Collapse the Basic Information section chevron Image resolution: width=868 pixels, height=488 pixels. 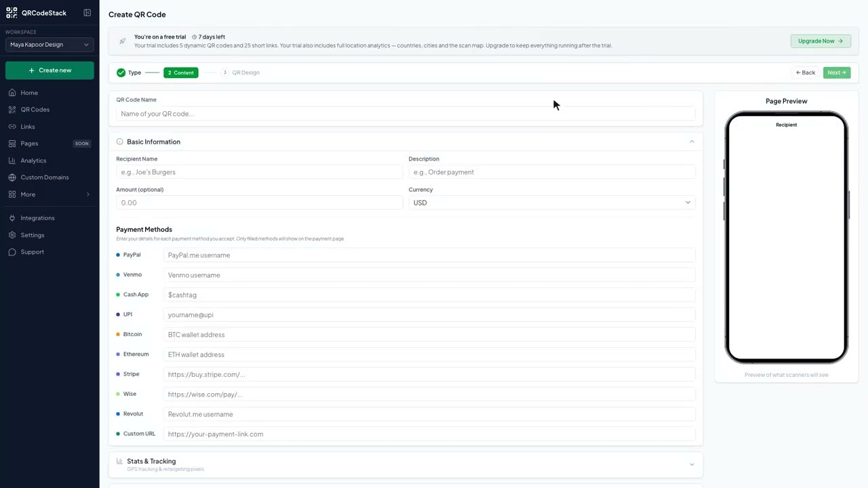point(692,142)
